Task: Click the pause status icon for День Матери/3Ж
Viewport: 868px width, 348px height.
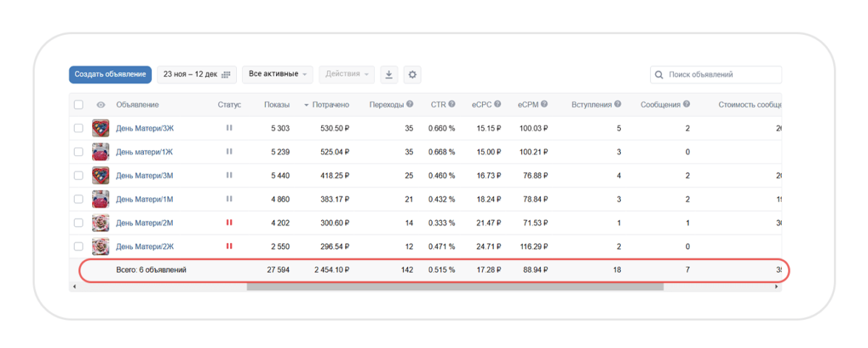Action: (x=229, y=128)
